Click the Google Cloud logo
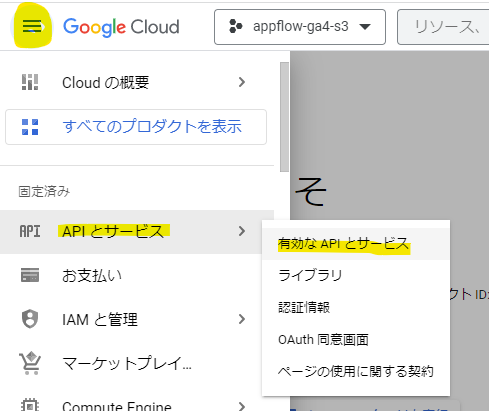 click(x=121, y=27)
